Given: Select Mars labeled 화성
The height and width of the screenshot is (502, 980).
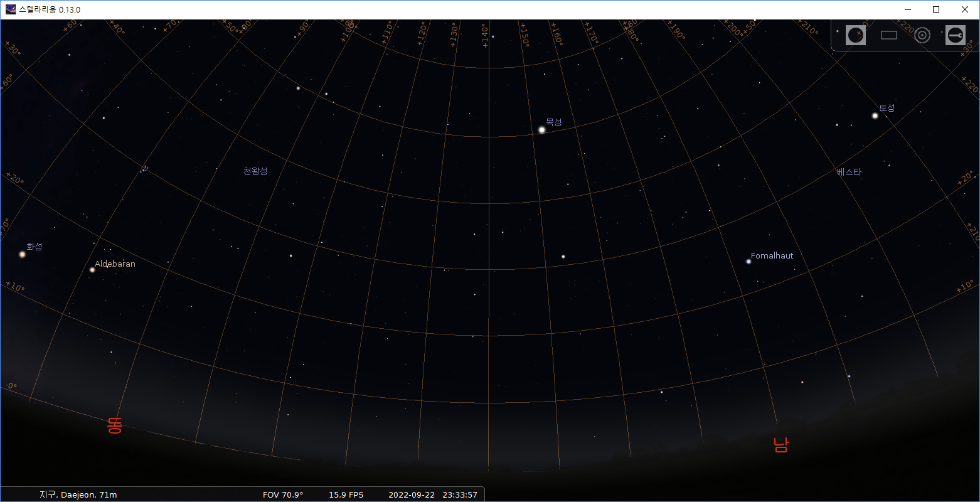Looking at the screenshot, I should click(22, 254).
